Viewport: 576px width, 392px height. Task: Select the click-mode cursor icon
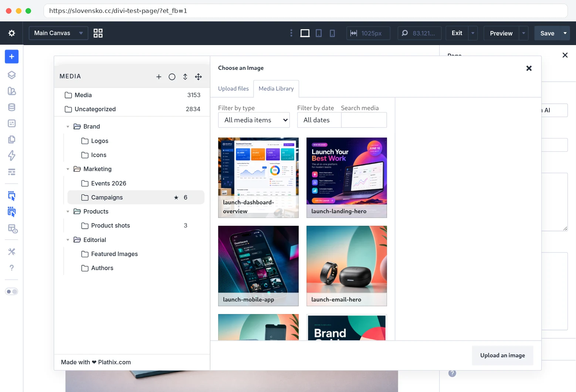pyautogui.click(x=12, y=196)
